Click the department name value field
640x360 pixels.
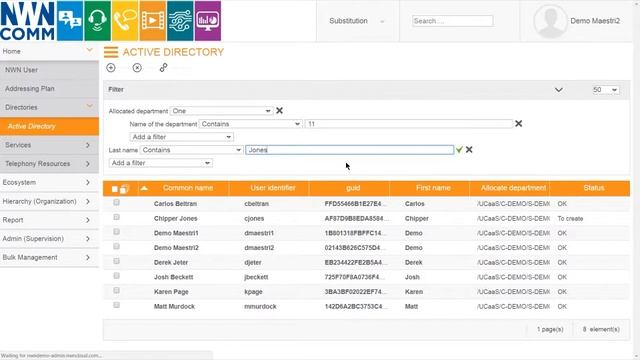(x=409, y=124)
